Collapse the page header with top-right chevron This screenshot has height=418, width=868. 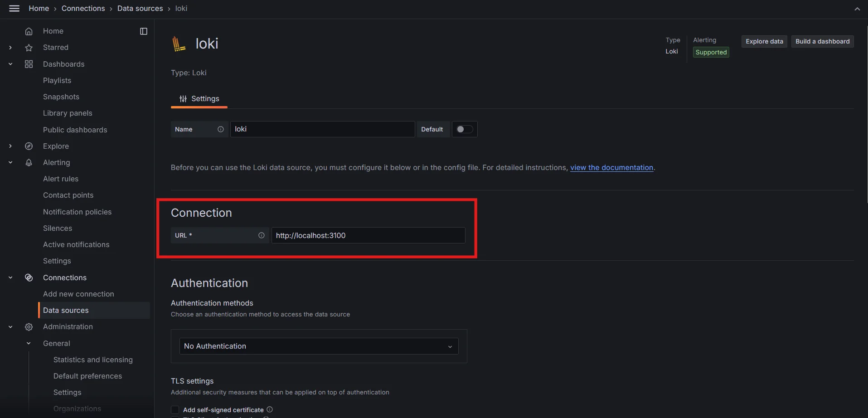tap(858, 9)
